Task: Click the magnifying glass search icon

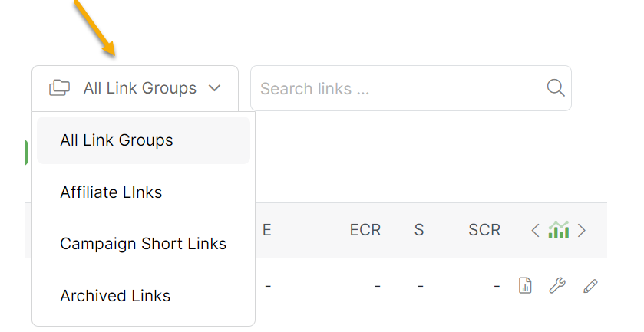Action: (x=556, y=88)
